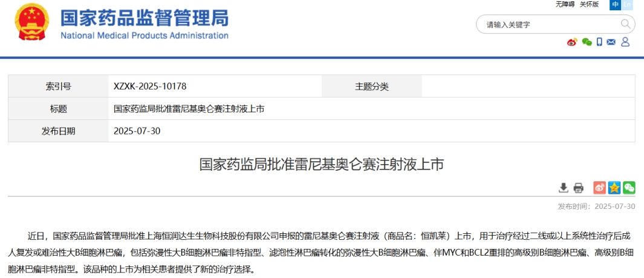Screen dimensions: 644x278
Task: Enable the 关怀版 care mode
Action: pyautogui.click(x=589, y=4)
